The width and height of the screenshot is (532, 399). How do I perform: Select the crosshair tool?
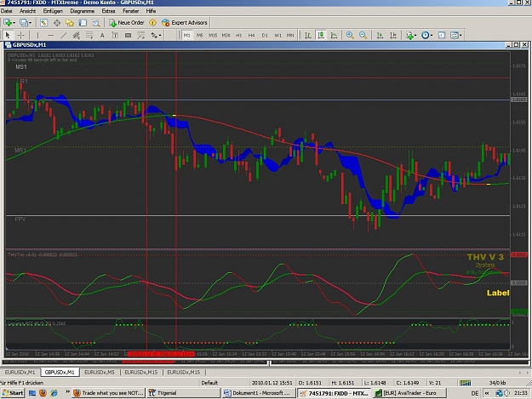(21, 35)
